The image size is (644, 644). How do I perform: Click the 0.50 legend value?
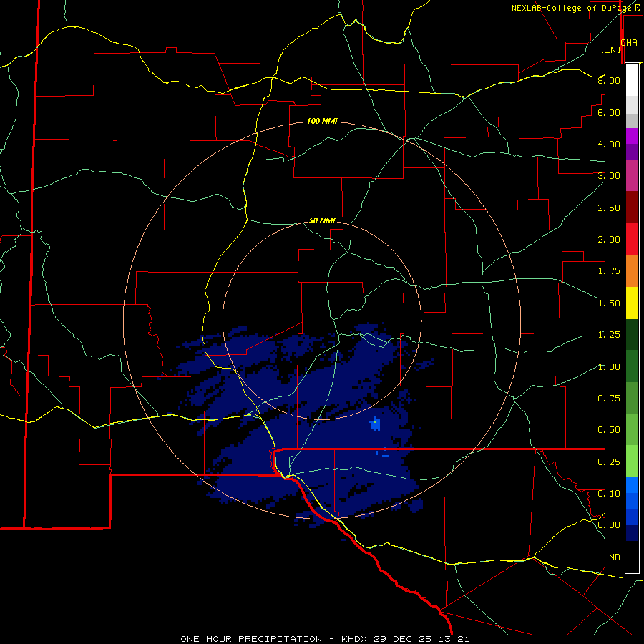(609, 430)
